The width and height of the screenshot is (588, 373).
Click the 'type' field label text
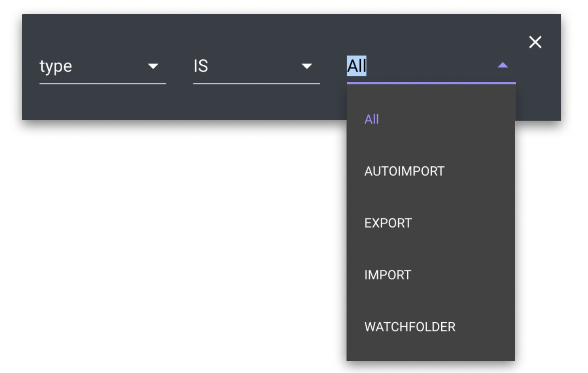(x=56, y=66)
